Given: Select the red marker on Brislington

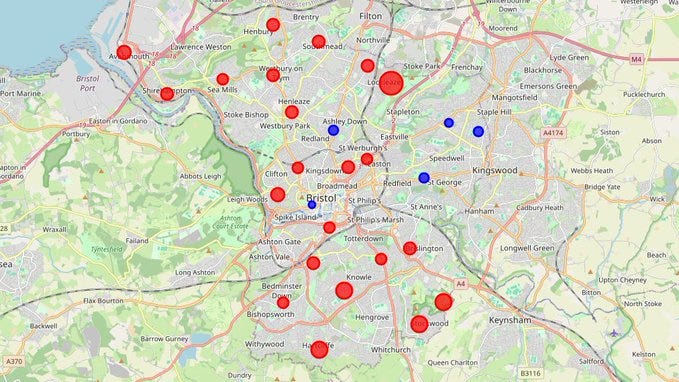Looking at the screenshot, I should click(410, 248).
